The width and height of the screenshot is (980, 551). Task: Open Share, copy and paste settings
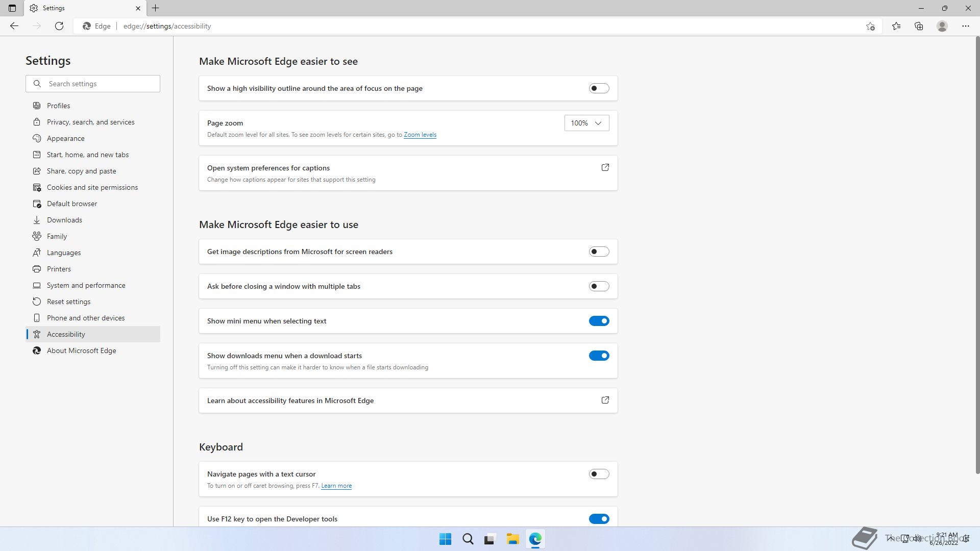[x=93, y=171]
